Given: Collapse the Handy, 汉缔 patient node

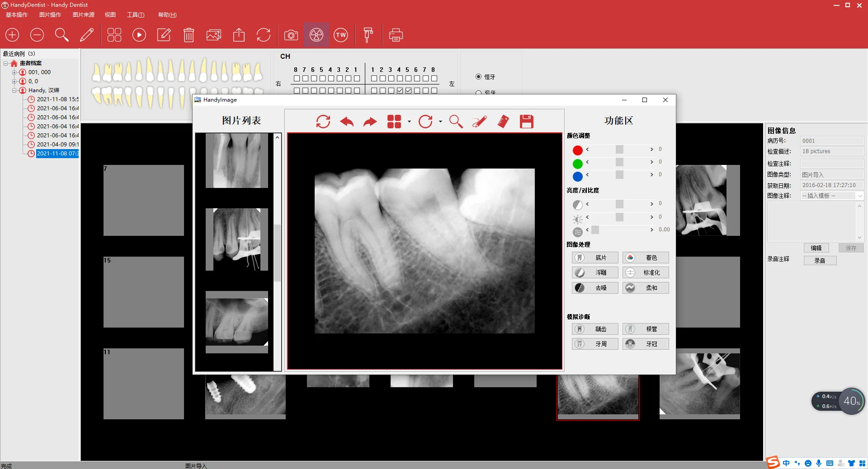Looking at the screenshot, I should [14, 90].
